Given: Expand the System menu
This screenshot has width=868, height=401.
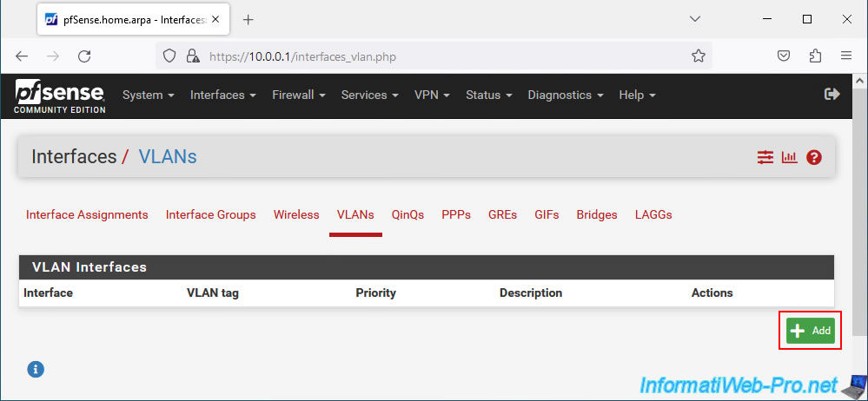Looking at the screenshot, I should (x=149, y=95).
